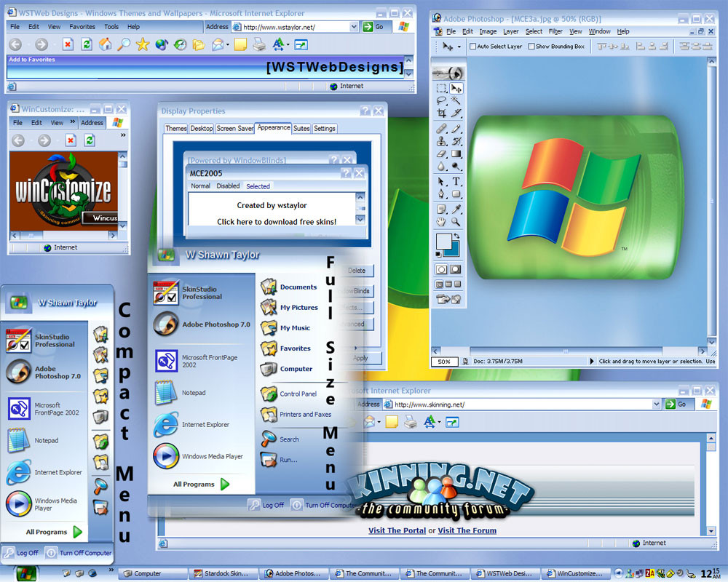Enable the Show Bounding Box checkbox
728x582 pixels.
[x=531, y=47]
